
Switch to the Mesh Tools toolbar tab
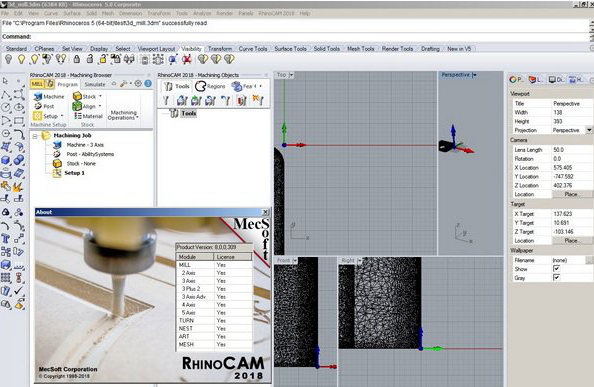click(x=361, y=49)
